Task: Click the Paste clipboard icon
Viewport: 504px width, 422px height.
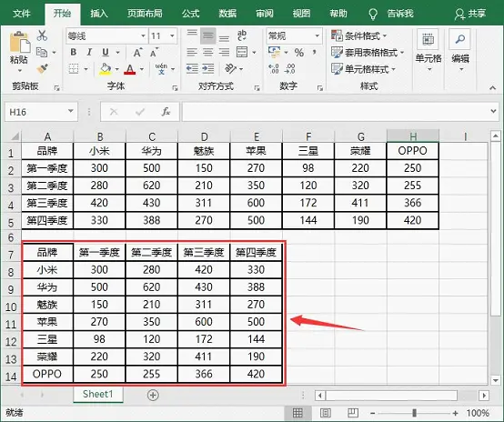Action: (19, 43)
